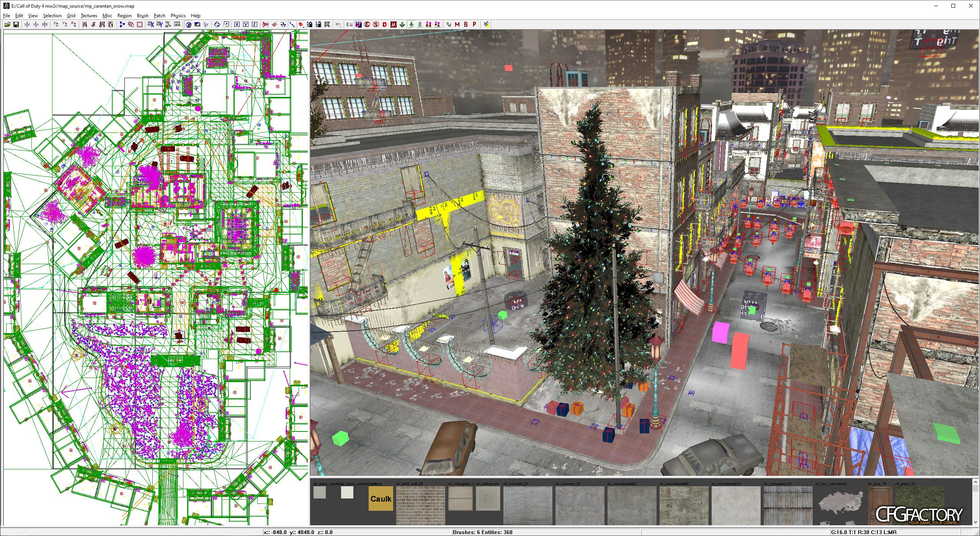Open the File menu

pyautogui.click(x=7, y=16)
